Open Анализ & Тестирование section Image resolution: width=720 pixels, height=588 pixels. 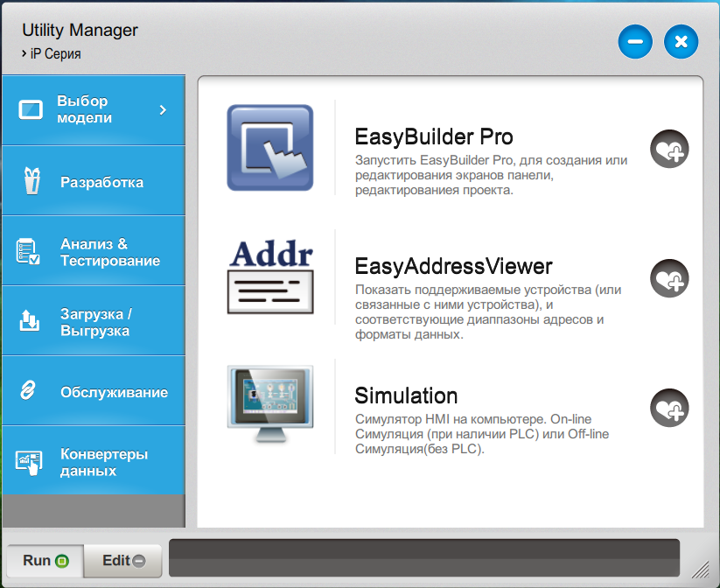[94, 251]
